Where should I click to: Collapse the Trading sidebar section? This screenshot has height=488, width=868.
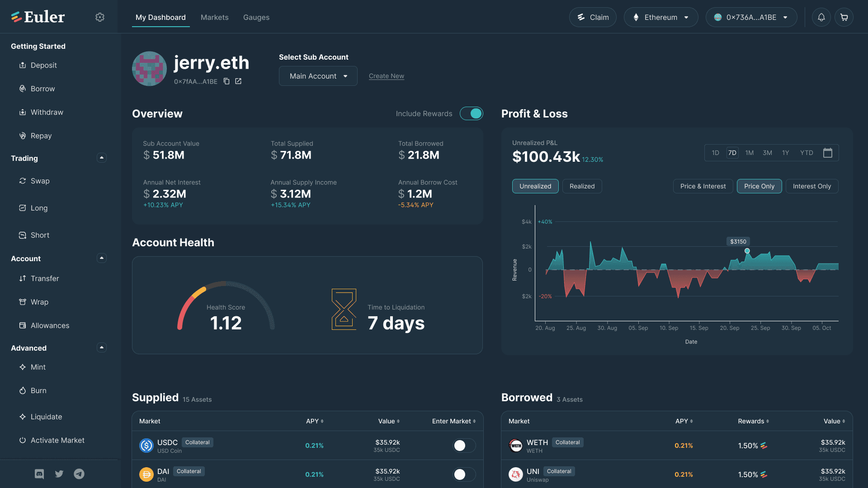point(102,158)
